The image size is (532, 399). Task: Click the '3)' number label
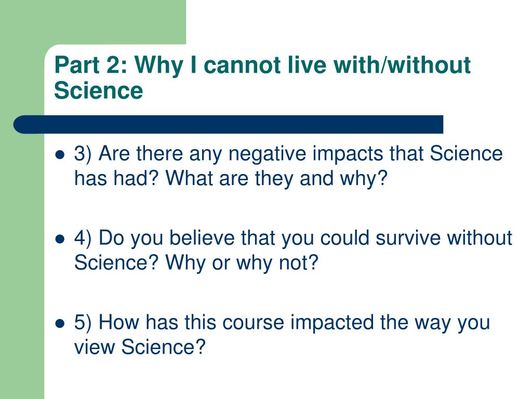(83, 154)
